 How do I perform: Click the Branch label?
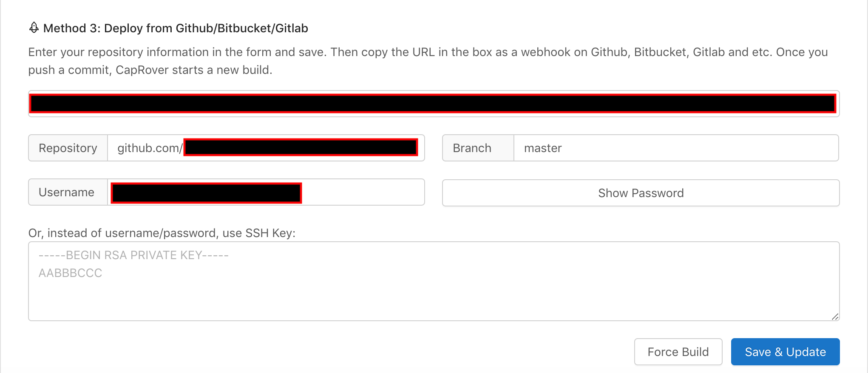pos(472,148)
